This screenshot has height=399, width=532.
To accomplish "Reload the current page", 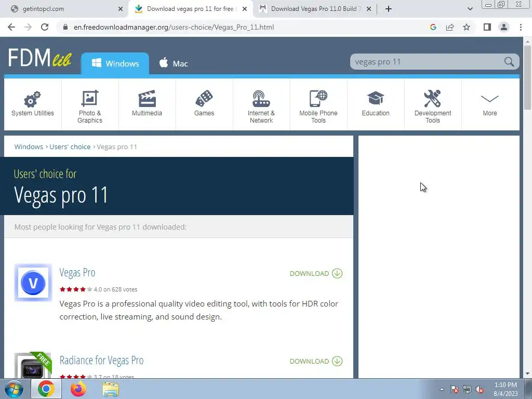I will (x=45, y=27).
